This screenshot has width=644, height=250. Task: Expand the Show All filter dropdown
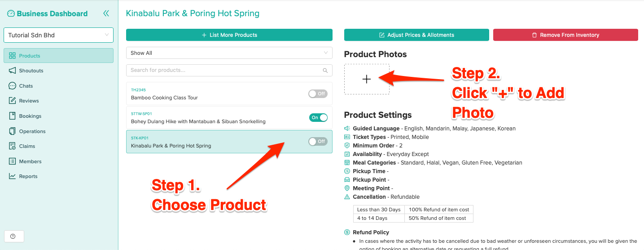[x=229, y=53]
